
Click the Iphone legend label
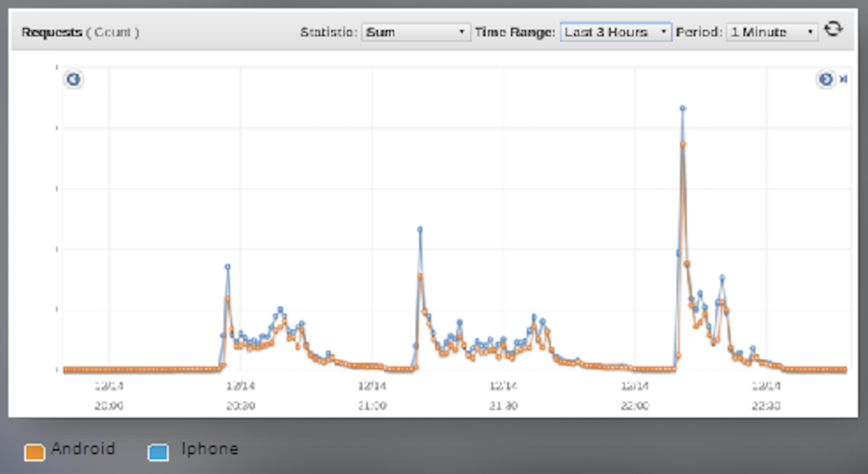[210, 449]
